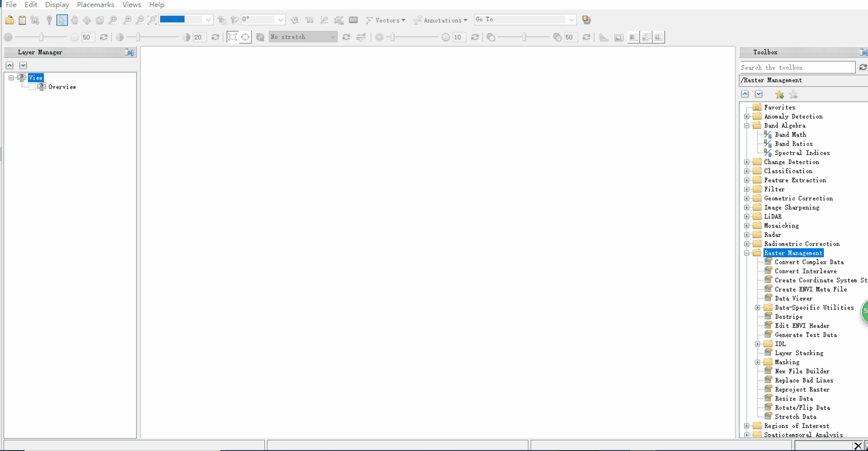868x451 pixels.
Task: Click the transparency slider handle
Action: 524,37
